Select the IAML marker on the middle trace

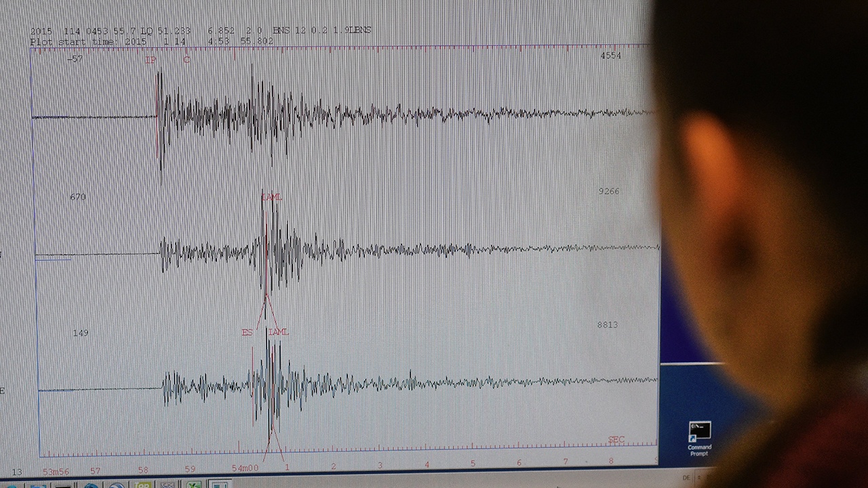click(271, 197)
